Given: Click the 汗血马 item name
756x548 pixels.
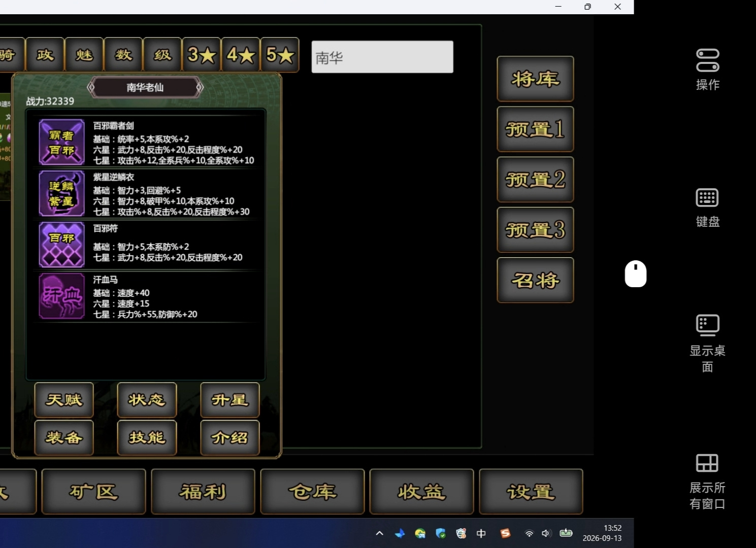Looking at the screenshot, I should point(105,280).
